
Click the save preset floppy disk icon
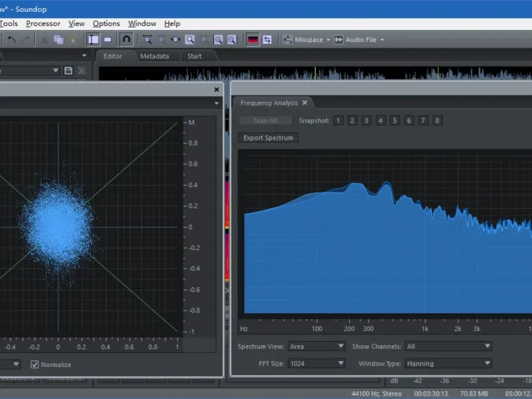pos(68,70)
